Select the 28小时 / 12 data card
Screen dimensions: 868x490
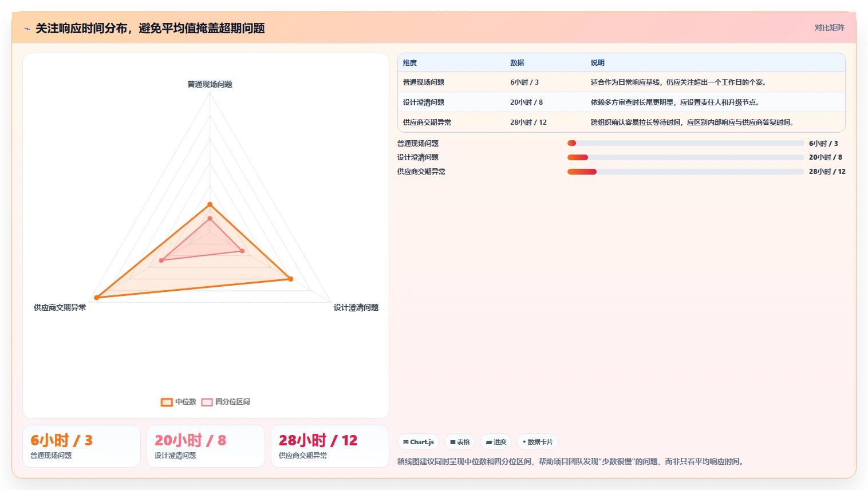point(330,446)
